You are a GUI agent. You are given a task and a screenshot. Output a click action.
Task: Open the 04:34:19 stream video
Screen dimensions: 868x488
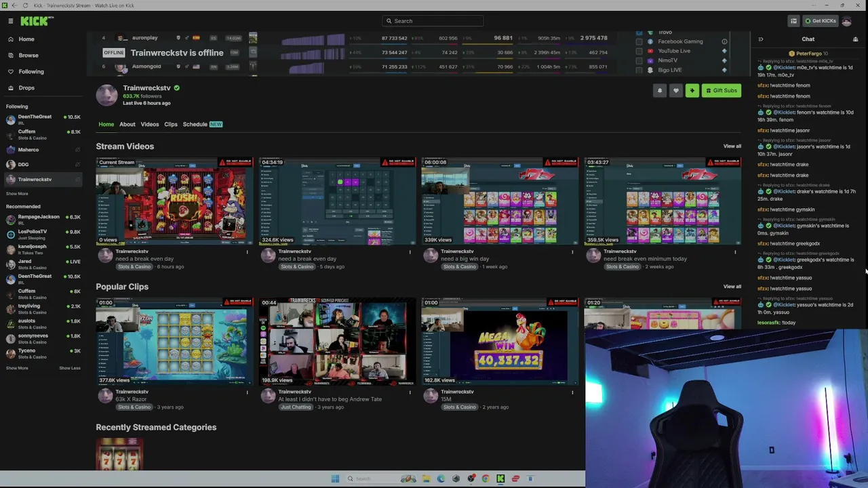click(x=337, y=201)
